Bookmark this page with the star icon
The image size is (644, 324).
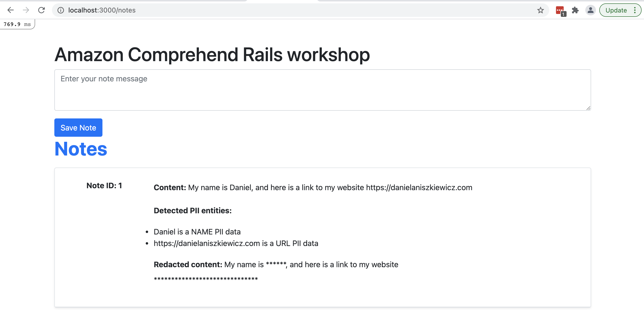[x=540, y=10]
